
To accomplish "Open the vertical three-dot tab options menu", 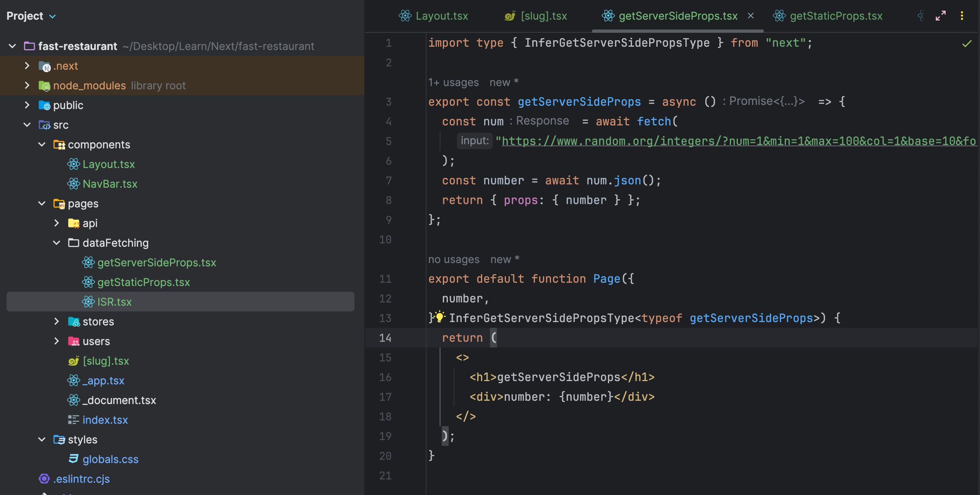I will [x=962, y=16].
